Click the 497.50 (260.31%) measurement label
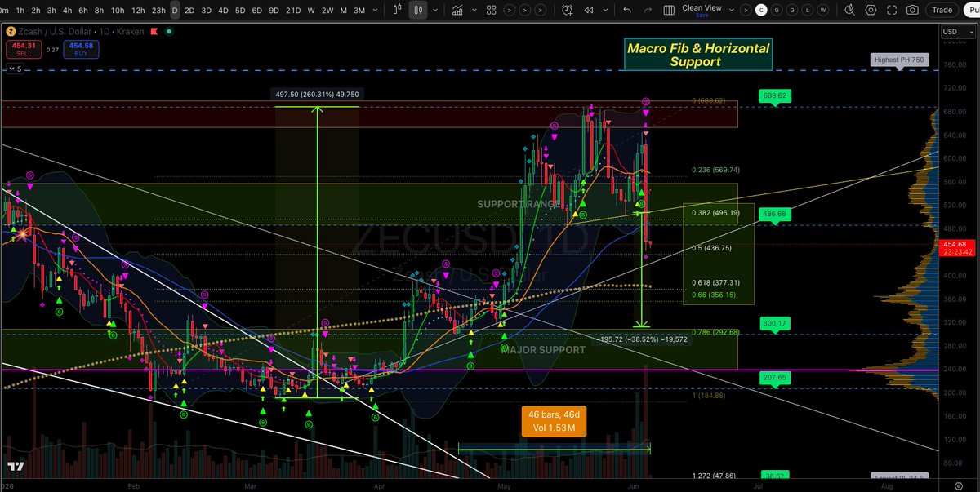This screenshot has width=980, height=492. (x=317, y=94)
